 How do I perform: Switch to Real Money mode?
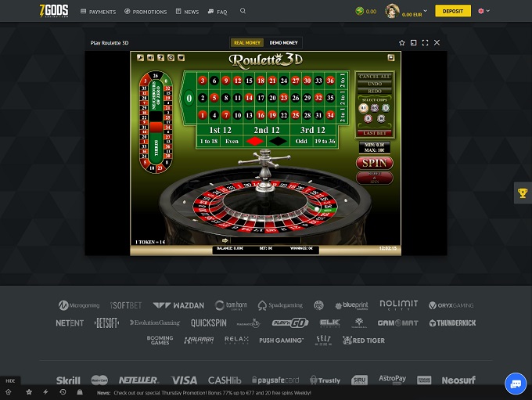point(247,43)
